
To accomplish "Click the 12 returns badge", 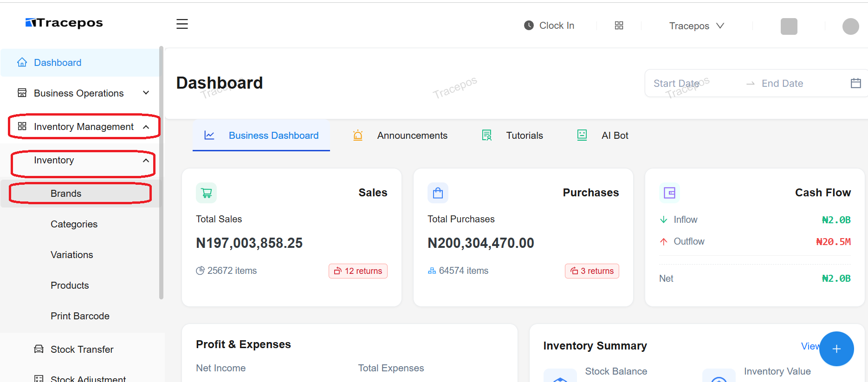I will (358, 271).
